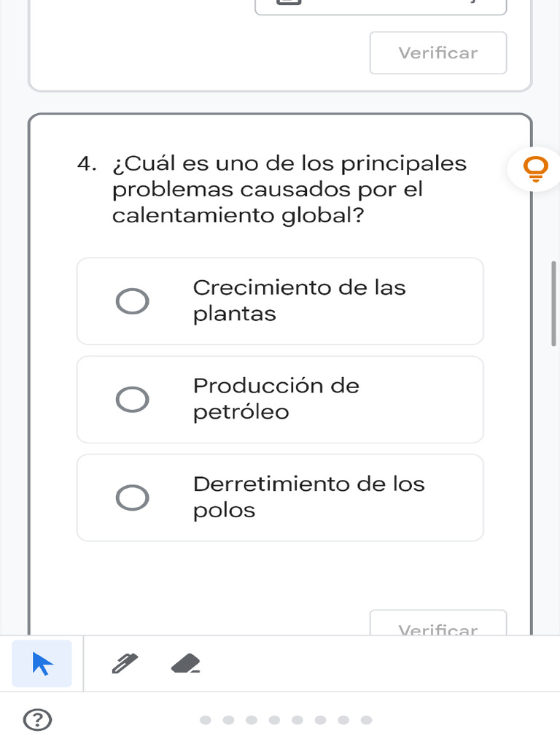
Task: Go to the second page dot
Action: [228, 720]
